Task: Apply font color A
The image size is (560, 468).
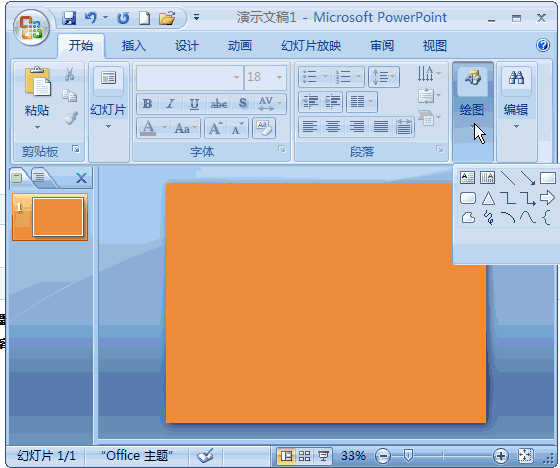Action: pyautogui.click(x=148, y=128)
